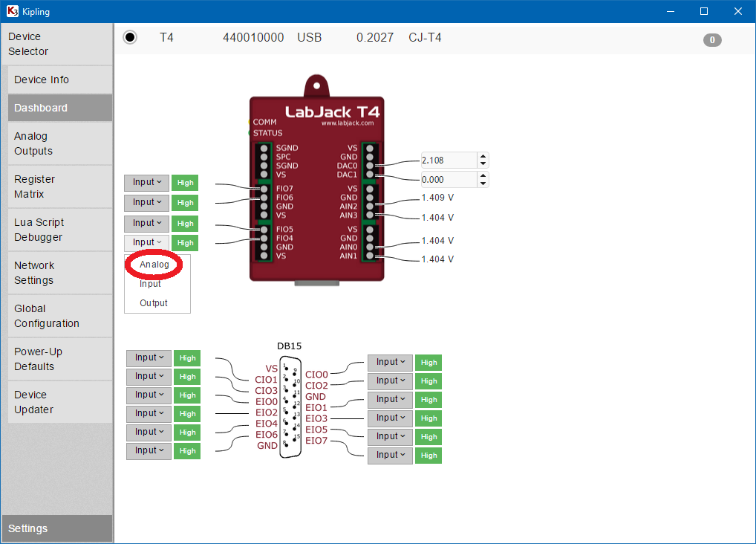Screen dimensions: 756x544
Task: Click the LabJack T4 device image
Action: point(316,186)
